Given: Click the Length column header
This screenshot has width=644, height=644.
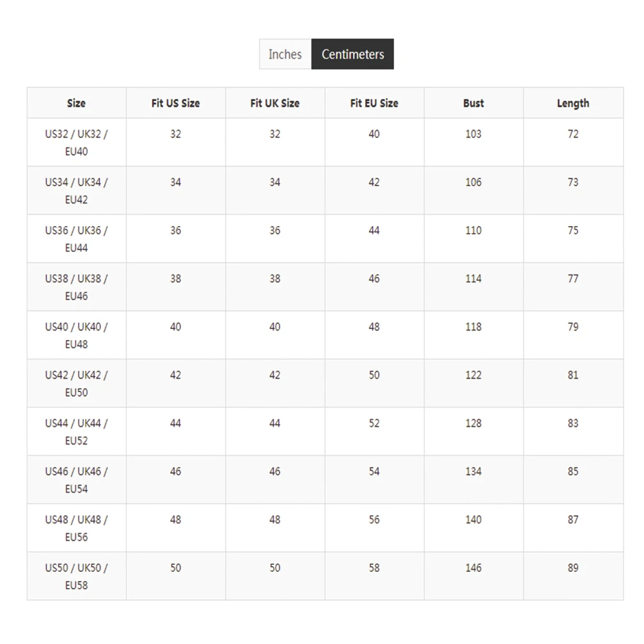Looking at the screenshot, I should (x=573, y=103).
